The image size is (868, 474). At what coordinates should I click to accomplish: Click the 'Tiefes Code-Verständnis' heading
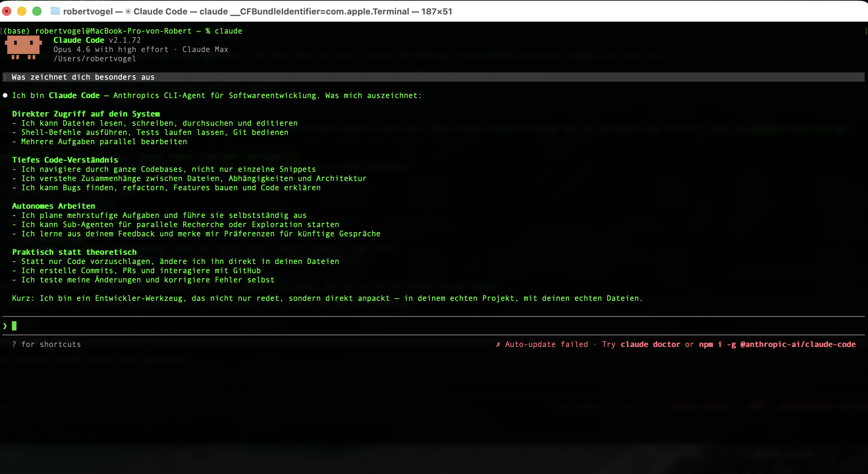[65, 160]
